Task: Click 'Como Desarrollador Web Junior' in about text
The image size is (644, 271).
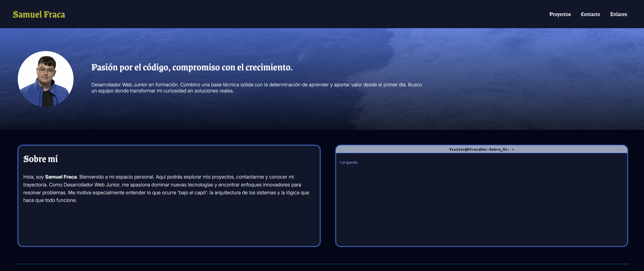Action: (84, 185)
